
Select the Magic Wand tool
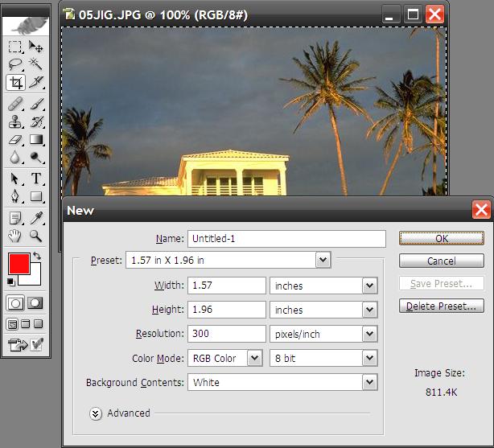tap(36, 64)
